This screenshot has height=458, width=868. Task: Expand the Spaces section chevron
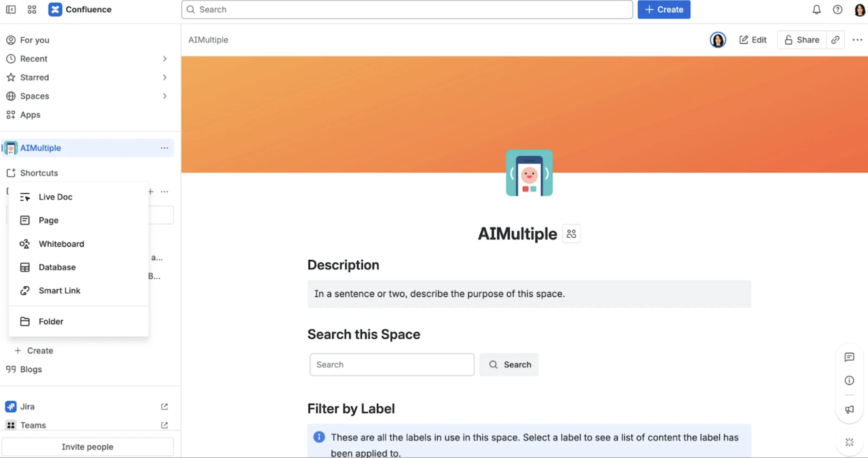pos(165,96)
